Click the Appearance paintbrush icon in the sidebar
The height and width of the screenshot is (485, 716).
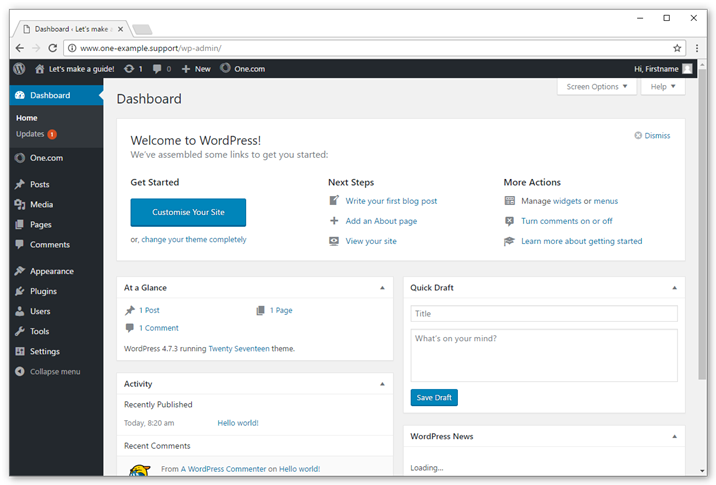pos(20,271)
